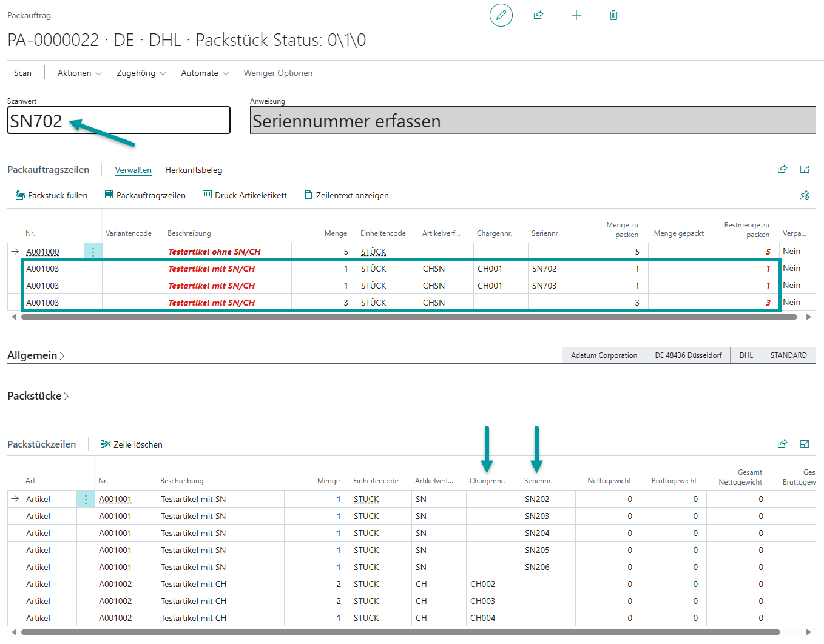The width and height of the screenshot is (824, 644).
Task: Click the pencil edit icon at top
Action: [x=501, y=15]
